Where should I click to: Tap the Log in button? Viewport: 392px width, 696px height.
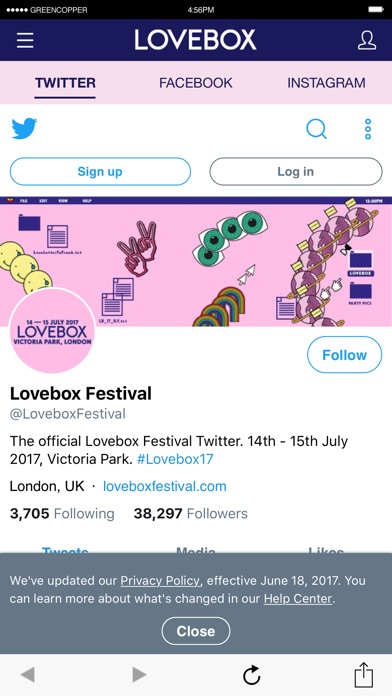(296, 171)
